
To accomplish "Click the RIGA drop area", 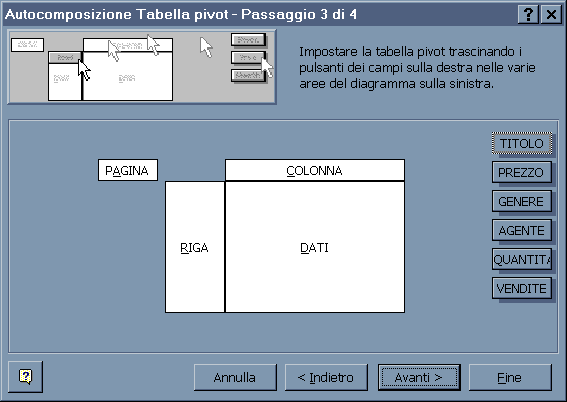I will pos(195,247).
